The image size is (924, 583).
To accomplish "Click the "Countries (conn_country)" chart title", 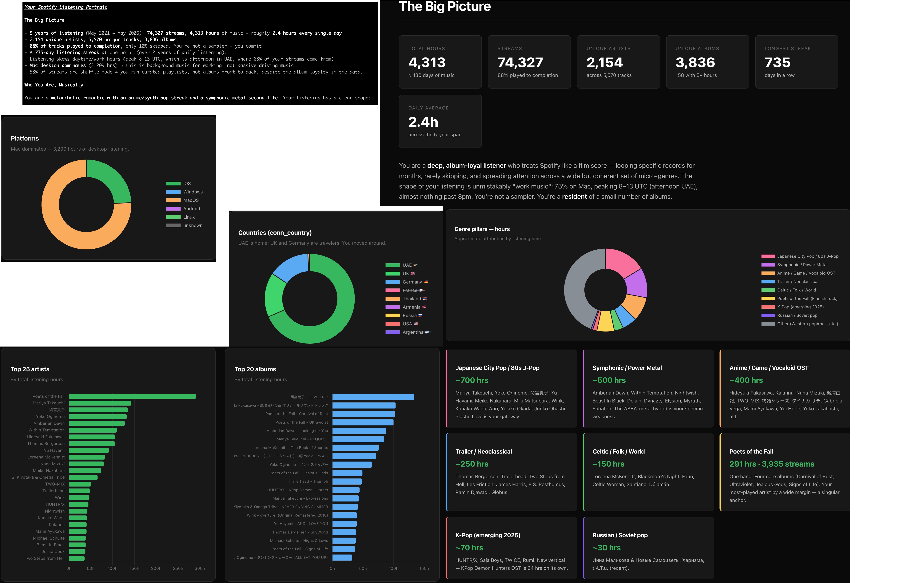I will (275, 232).
